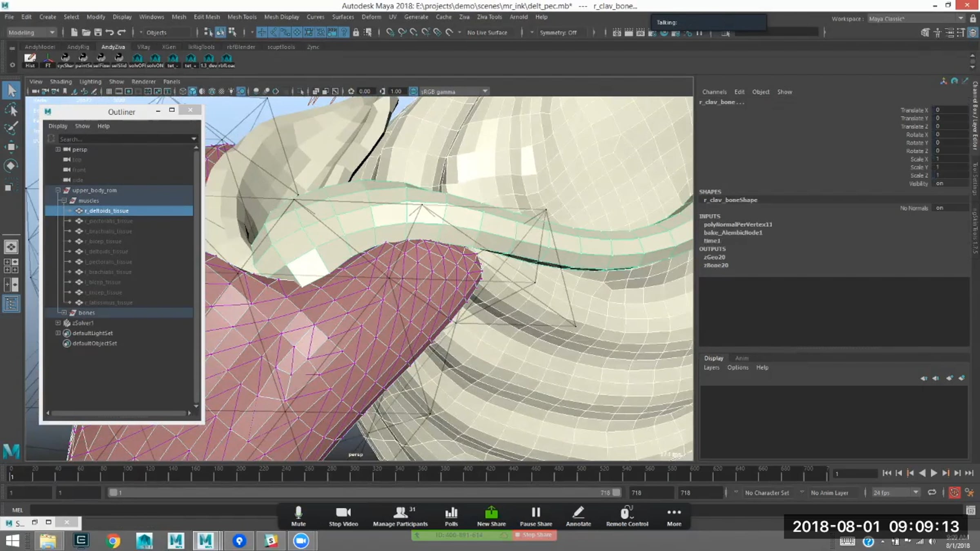The image size is (980, 551).
Task: Activate the Lasso select tool
Action: (x=11, y=110)
